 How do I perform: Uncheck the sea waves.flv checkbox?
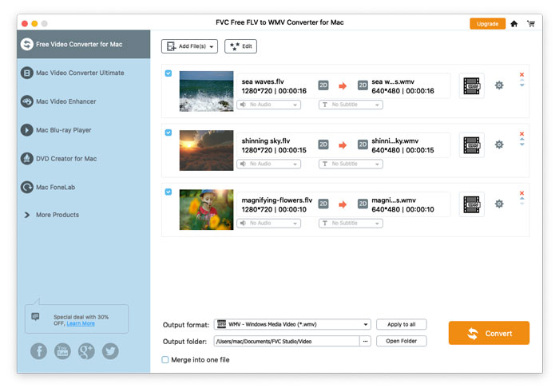coord(168,73)
